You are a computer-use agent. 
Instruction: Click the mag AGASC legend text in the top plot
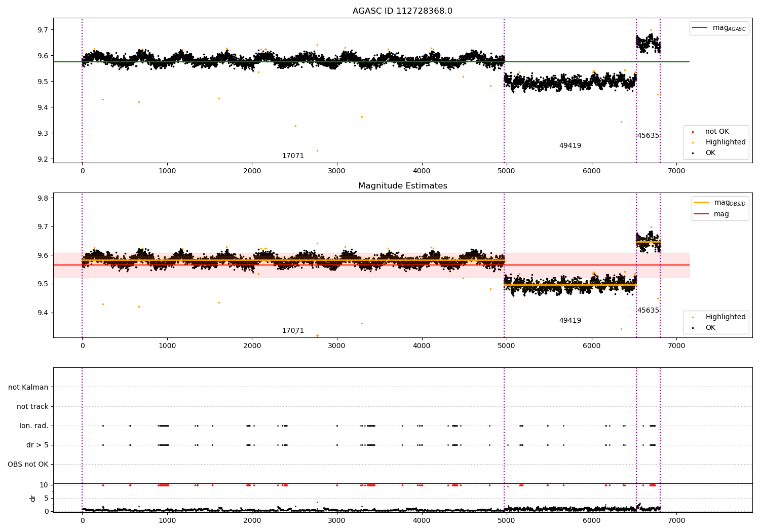pos(729,28)
